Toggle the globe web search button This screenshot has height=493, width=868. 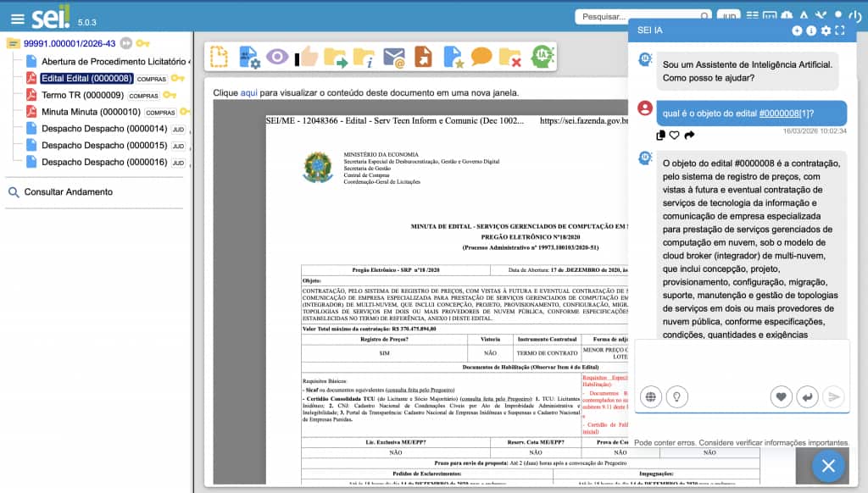coord(651,396)
